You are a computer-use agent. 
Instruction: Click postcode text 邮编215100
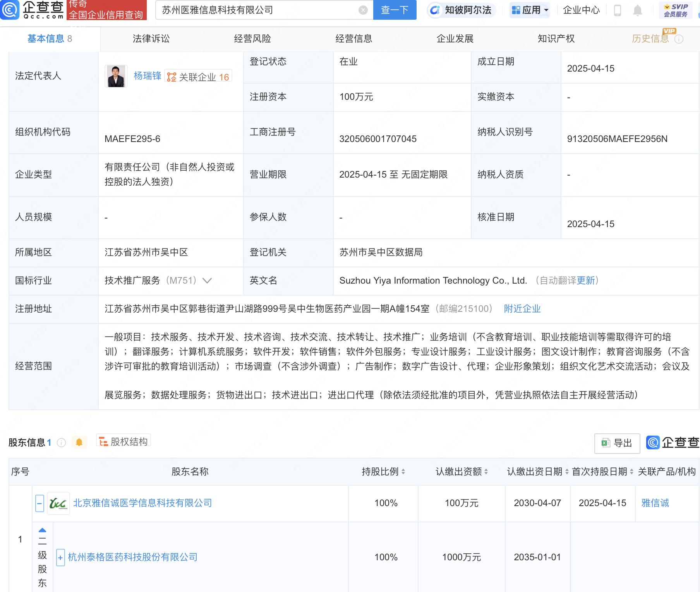click(x=464, y=309)
